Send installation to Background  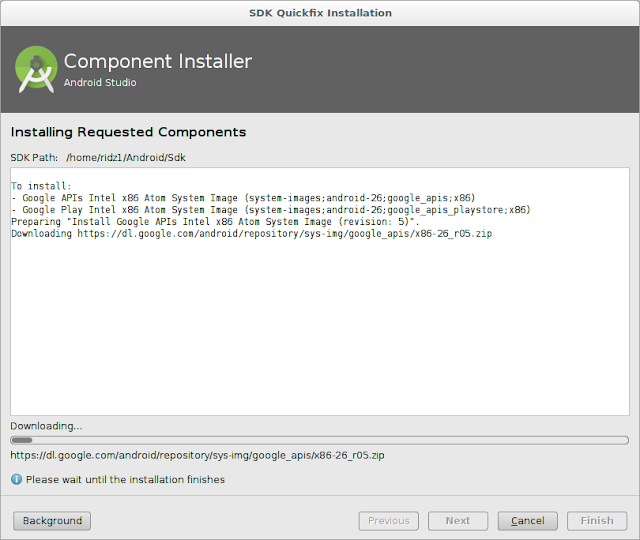point(52,521)
